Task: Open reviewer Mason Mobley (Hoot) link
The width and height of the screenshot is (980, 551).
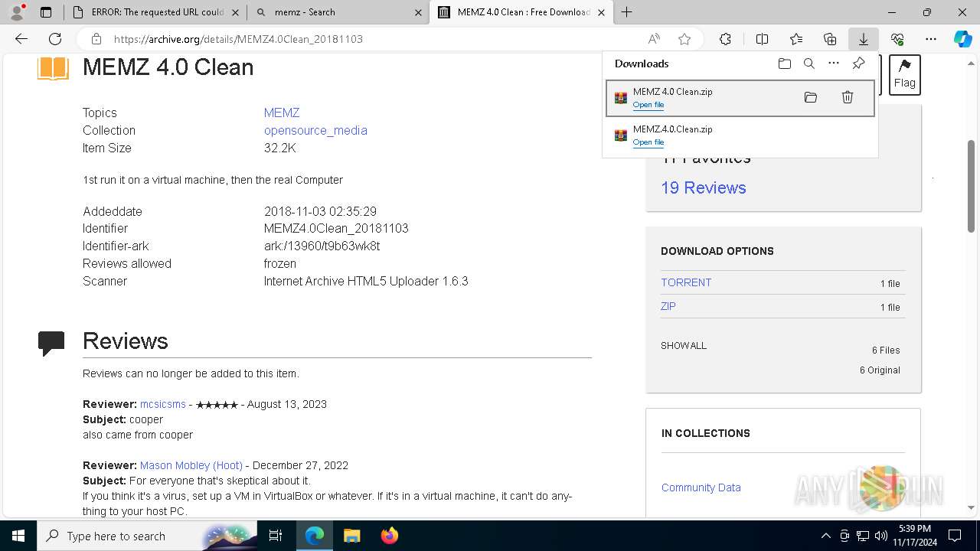Action: pos(191,465)
